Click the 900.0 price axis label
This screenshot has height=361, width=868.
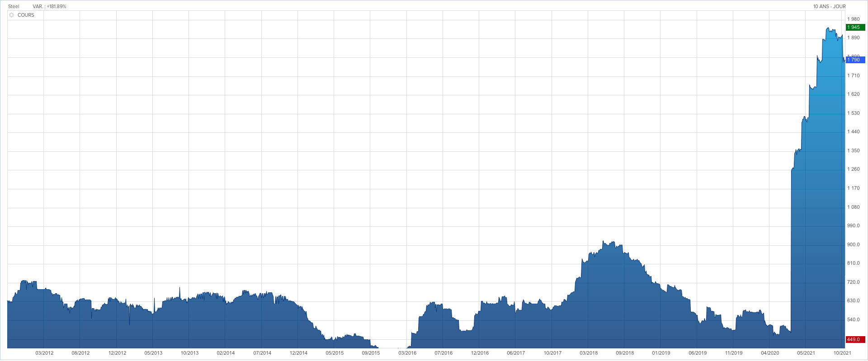[854, 244]
